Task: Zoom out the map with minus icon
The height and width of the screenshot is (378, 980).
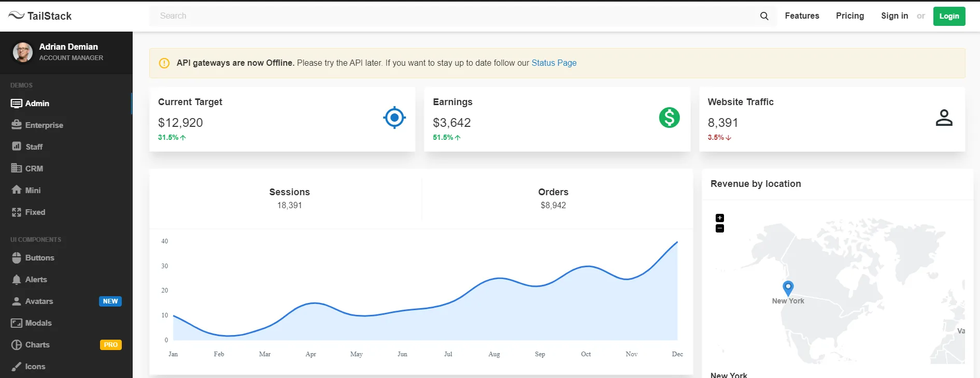Action: pos(720,228)
